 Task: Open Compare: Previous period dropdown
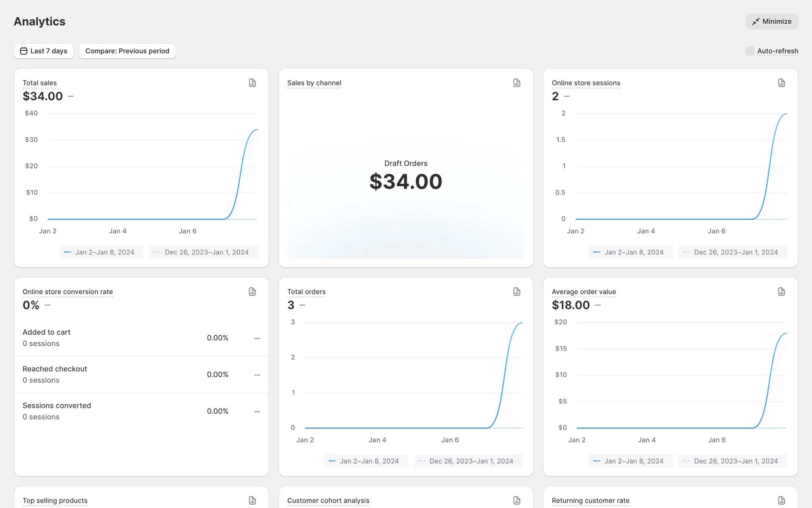(x=127, y=51)
